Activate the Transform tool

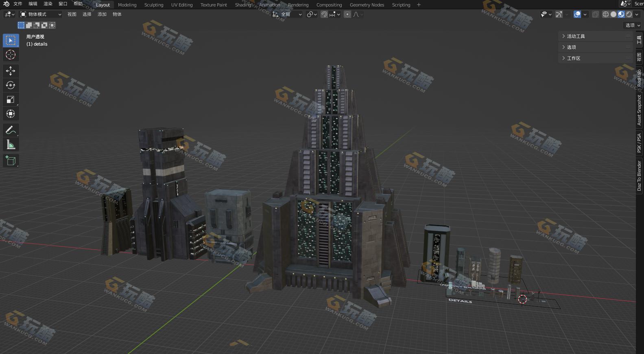tap(11, 114)
